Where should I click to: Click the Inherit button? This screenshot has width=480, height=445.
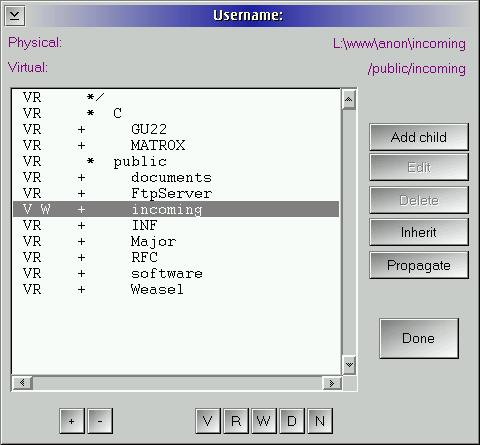[x=419, y=232]
